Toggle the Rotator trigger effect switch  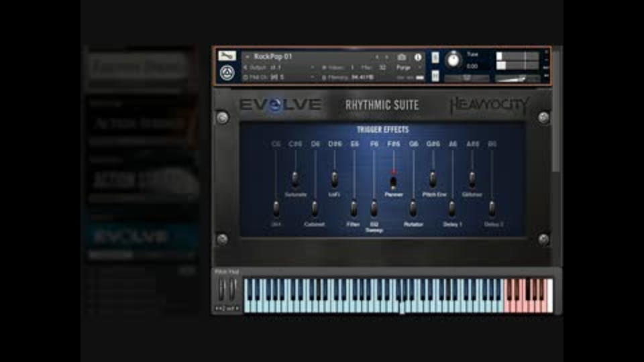coord(413,208)
